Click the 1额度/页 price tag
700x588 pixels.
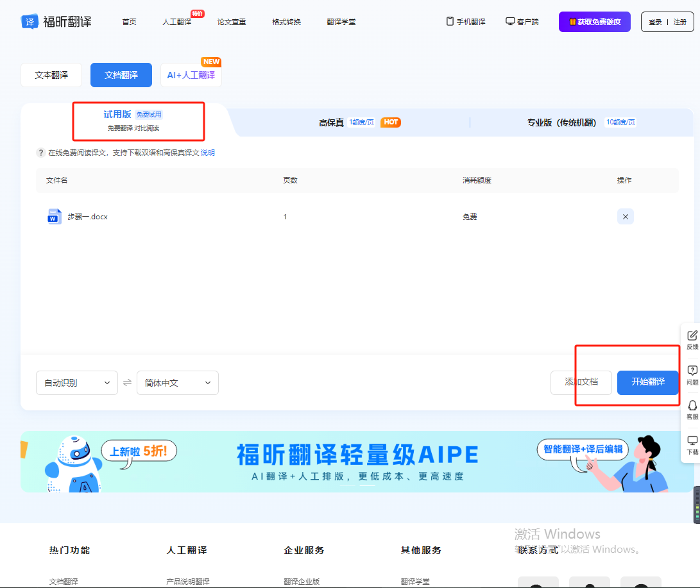[362, 122]
